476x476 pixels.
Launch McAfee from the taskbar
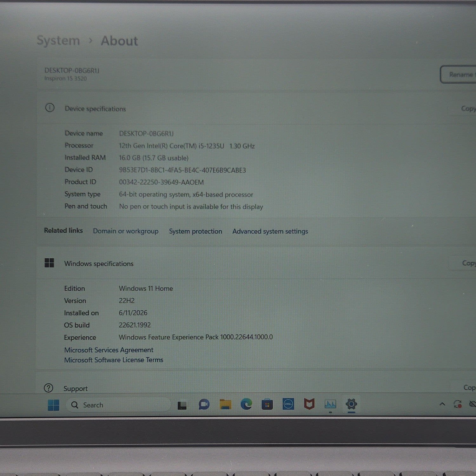309,404
